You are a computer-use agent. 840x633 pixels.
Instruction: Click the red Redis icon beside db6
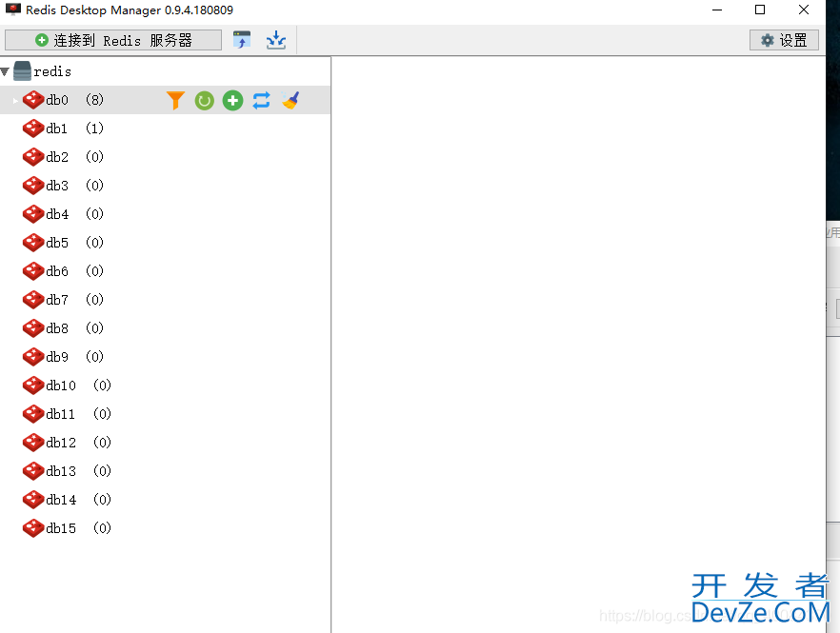(x=33, y=271)
